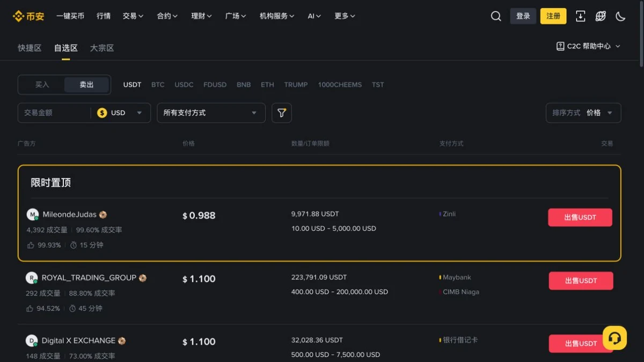Click the USD coin icon
The image size is (644, 362).
(102, 113)
